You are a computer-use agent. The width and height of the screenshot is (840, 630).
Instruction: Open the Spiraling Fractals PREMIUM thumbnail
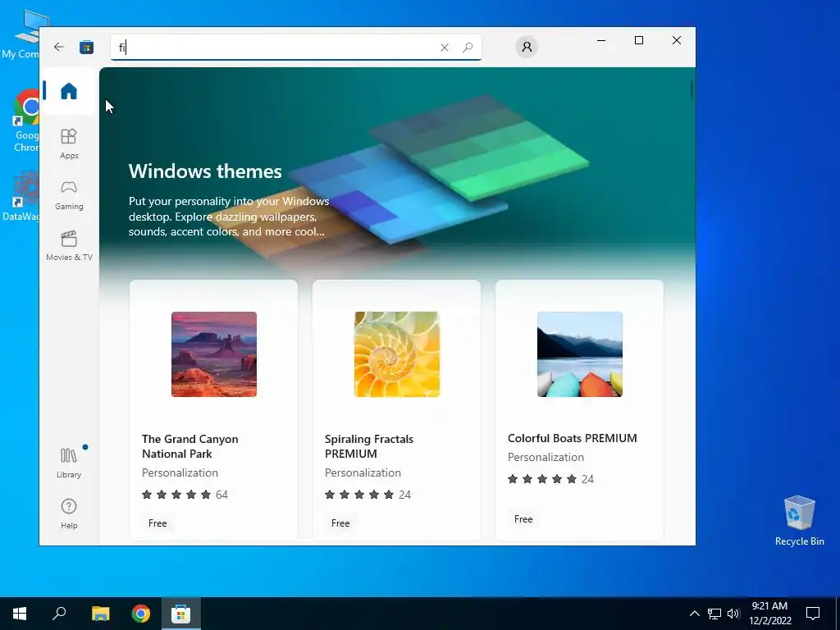(397, 354)
